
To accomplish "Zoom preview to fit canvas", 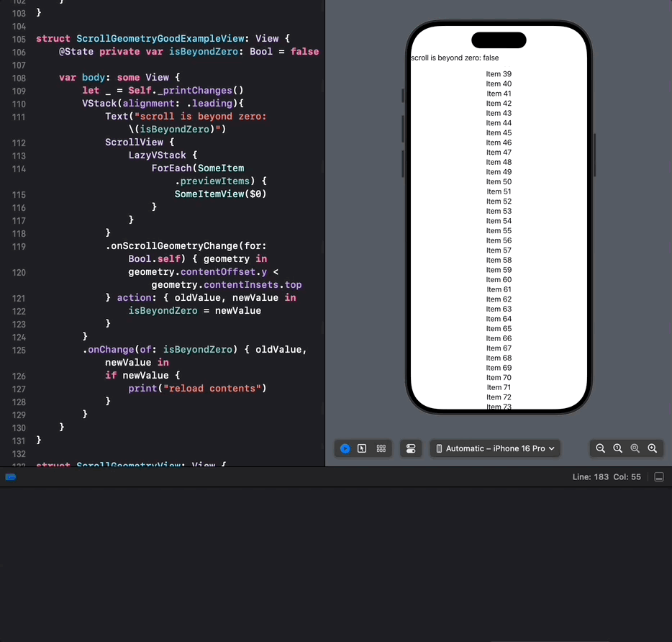I will click(x=635, y=448).
